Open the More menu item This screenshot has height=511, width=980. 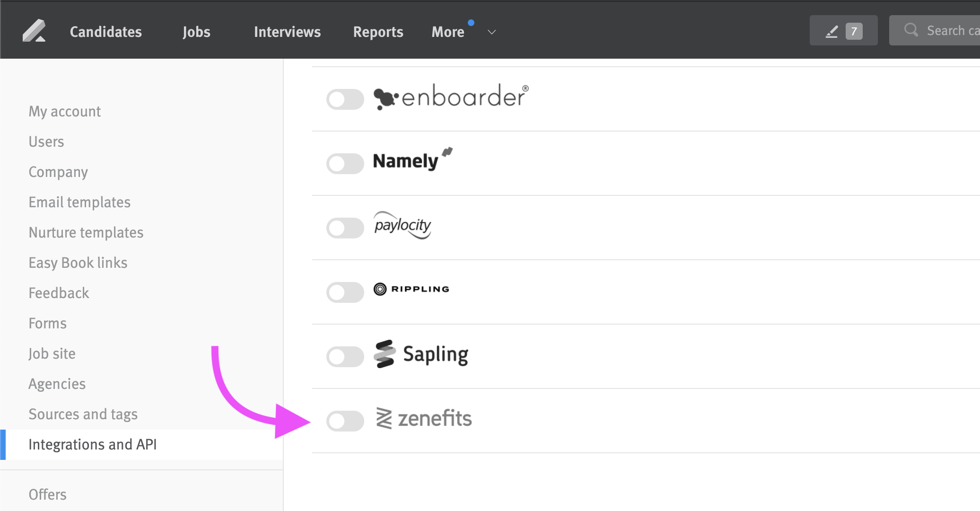(x=448, y=32)
